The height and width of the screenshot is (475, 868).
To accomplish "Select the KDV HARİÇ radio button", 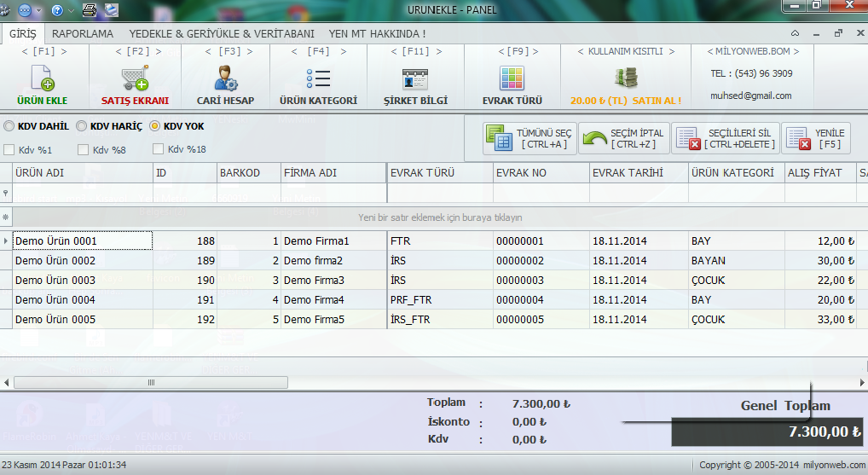I will (82, 126).
